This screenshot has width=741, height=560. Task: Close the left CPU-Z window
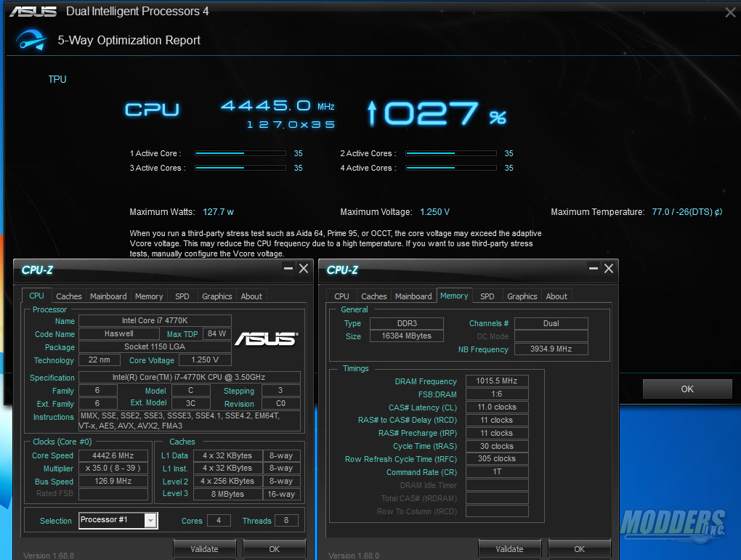click(x=304, y=269)
